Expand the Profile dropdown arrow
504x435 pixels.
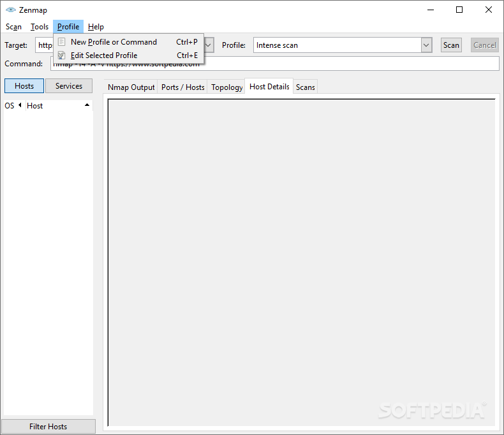(426, 45)
